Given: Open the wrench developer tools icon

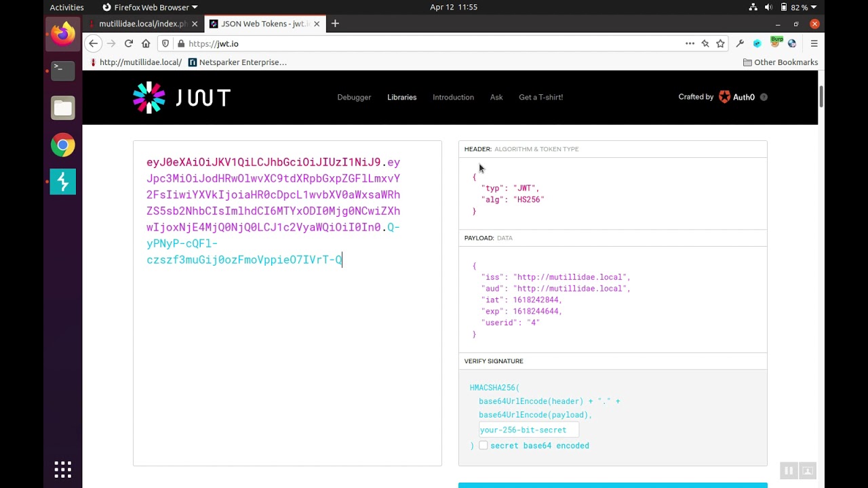Looking at the screenshot, I should click(x=740, y=43).
